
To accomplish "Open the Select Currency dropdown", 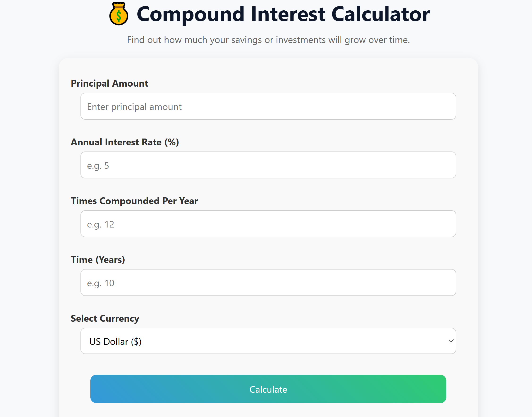I will 268,341.
